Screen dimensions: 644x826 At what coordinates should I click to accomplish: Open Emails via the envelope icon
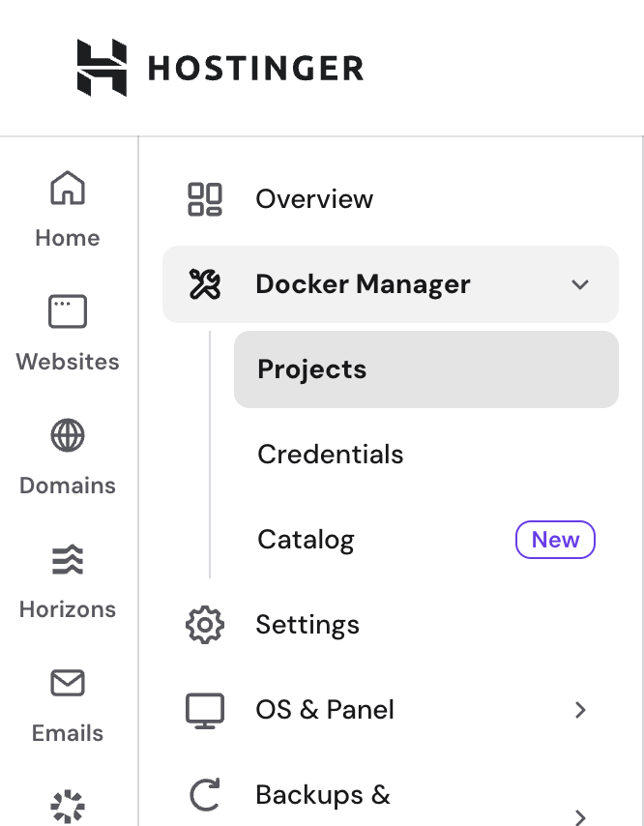click(x=67, y=683)
